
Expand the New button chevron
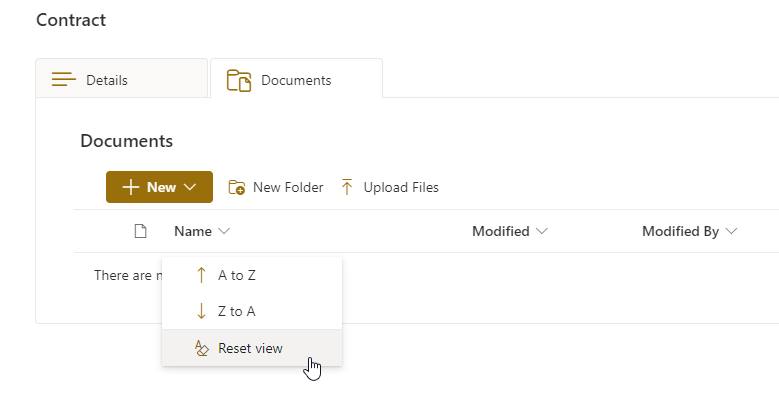[190, 187]
